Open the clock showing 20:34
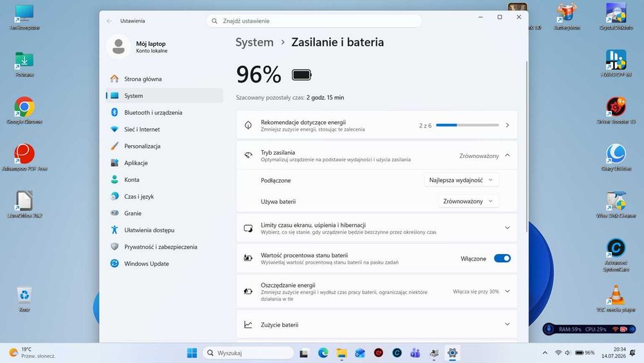Viewport: 644px width, 363px height. pyautogui.click(x=614, y=353)
